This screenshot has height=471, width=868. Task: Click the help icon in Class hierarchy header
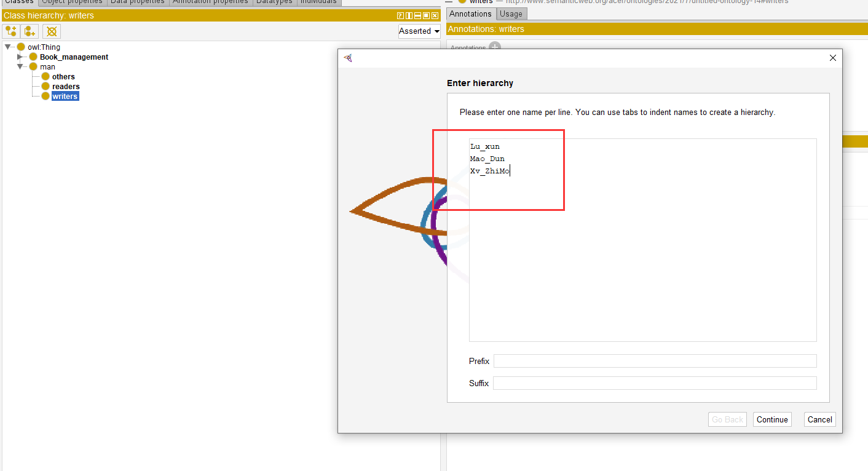[400, 15]
